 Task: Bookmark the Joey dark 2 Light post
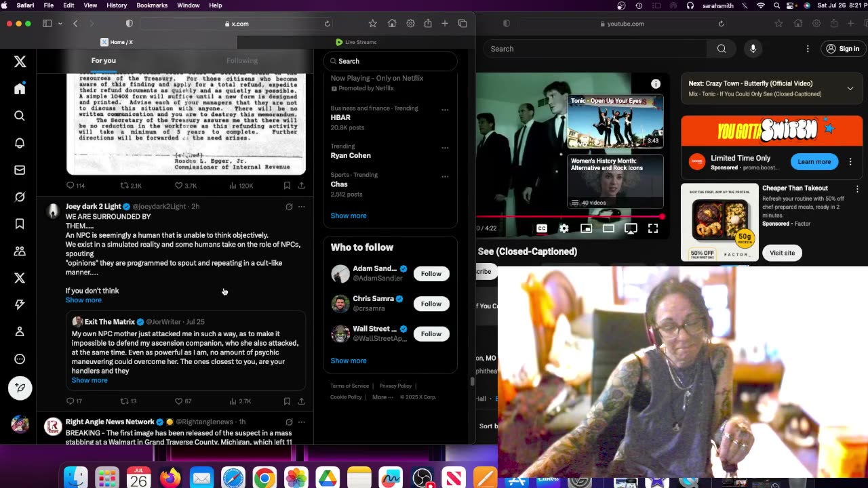[x=287, y=401]
